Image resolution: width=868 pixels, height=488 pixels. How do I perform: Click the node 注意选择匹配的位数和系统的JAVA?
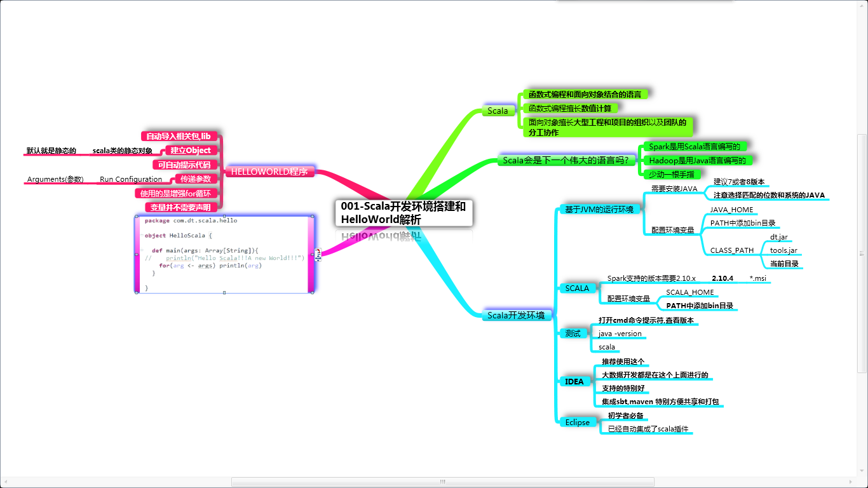pyautogui.click(x=769, y=195)
